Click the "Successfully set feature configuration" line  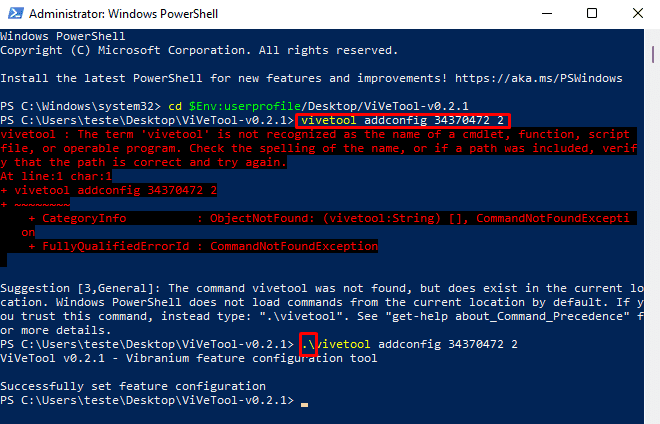click(133, 387)
